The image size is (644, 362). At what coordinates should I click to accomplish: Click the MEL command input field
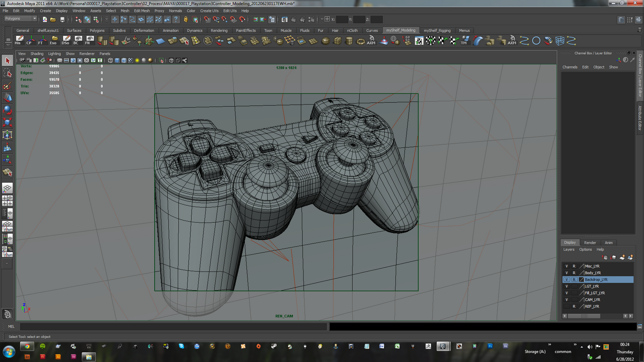click(173, 327)
